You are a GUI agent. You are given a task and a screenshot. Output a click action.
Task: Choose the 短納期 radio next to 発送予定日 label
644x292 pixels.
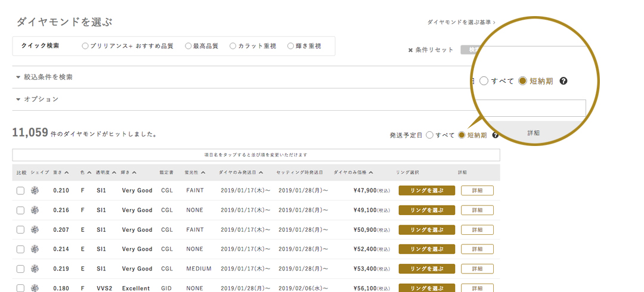[x=462, y=135]
